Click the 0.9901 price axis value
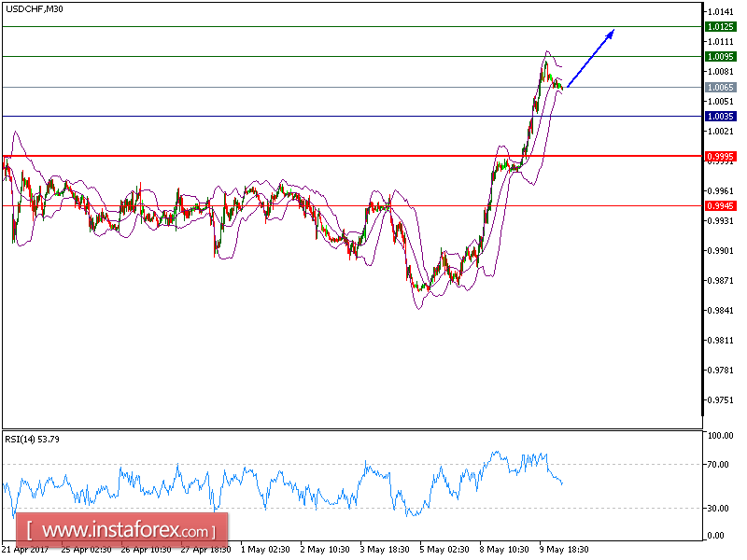 [x=720, y=251]
